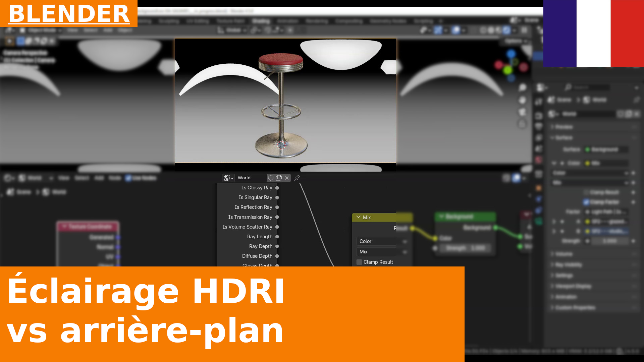The height and width of the screenshot is (362, 644).
Task: Collapse the Mix node with its chevron
Action: pos(358,217)
